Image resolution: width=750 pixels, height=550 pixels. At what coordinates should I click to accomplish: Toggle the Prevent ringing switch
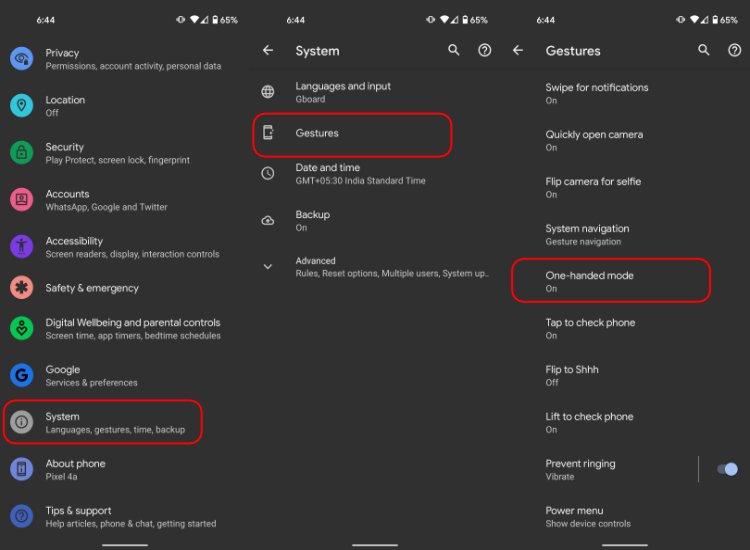(727, 469)
